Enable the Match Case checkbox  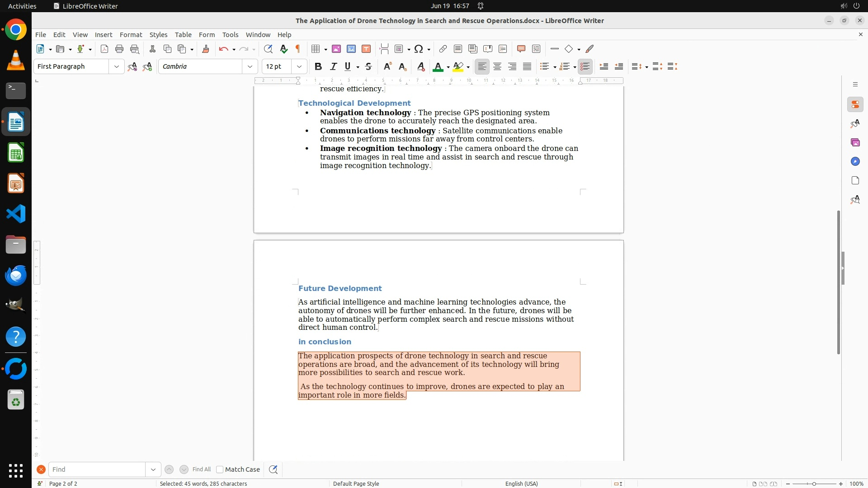click(x=220, y=469)
